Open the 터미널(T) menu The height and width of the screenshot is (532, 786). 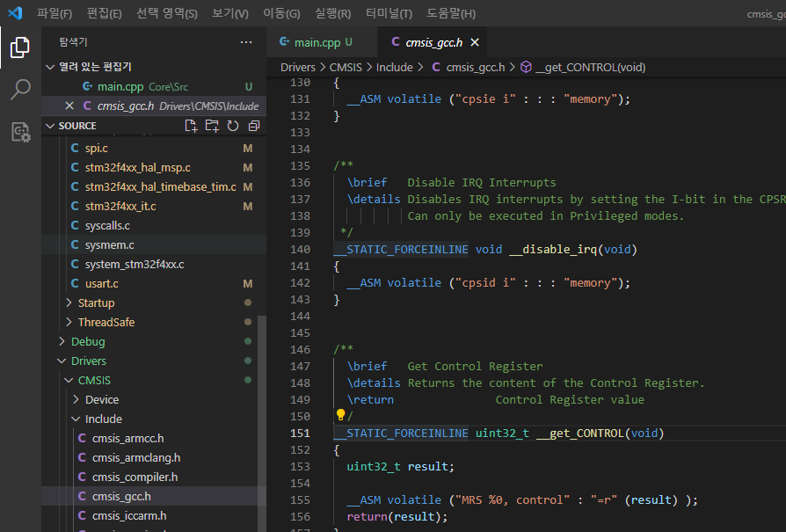coord(389,13)
